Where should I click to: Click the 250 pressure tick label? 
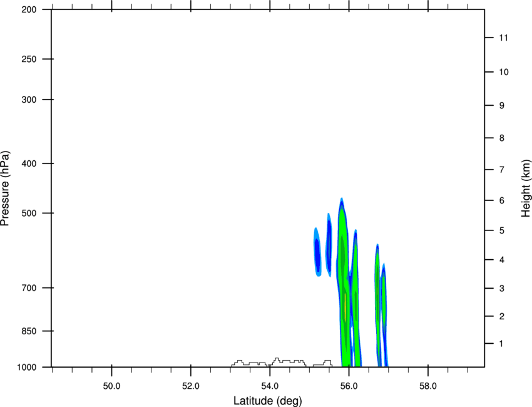(x=29, y=59)
